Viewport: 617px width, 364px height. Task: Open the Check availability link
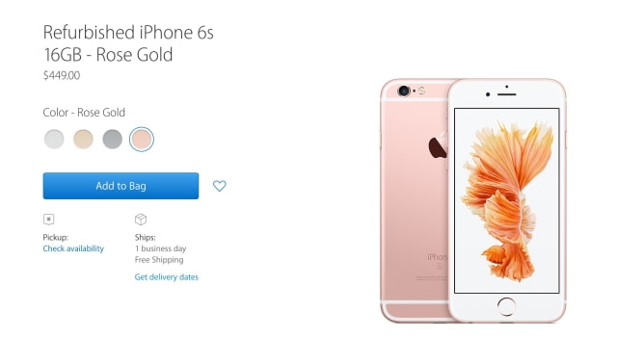coord(73,248)
